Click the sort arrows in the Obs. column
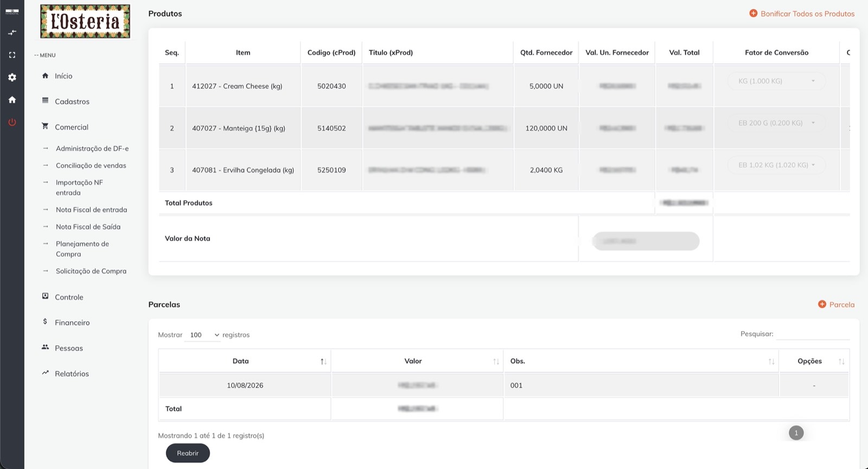 pos(771,362)
